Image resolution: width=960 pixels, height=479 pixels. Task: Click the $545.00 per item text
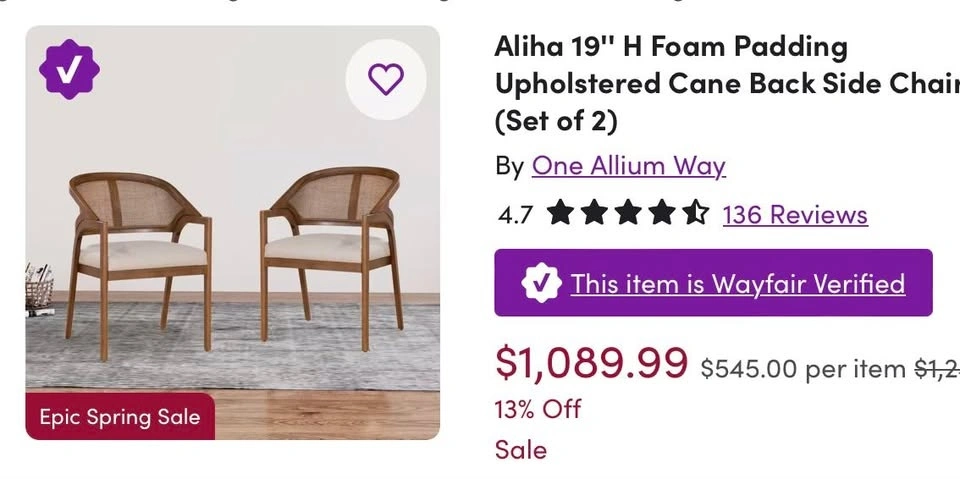click(x=802, y=369)
